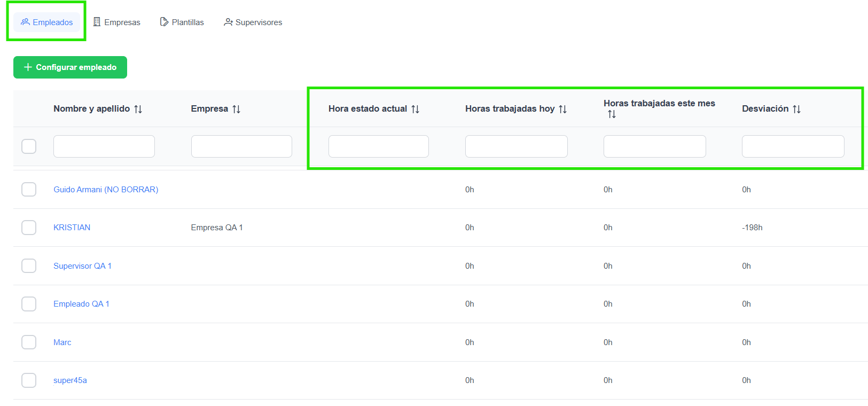Click the Nombre y apellido column header

(91, 108)
